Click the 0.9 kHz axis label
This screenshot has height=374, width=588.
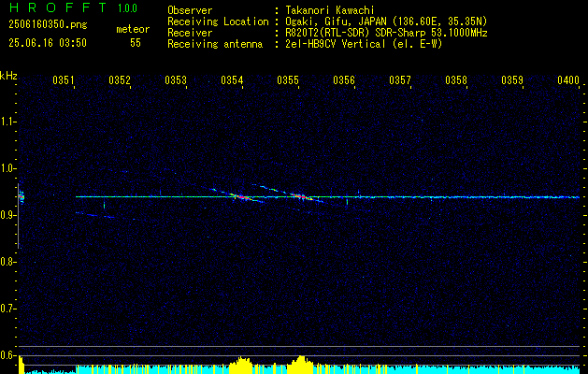(x=7, y=215)
